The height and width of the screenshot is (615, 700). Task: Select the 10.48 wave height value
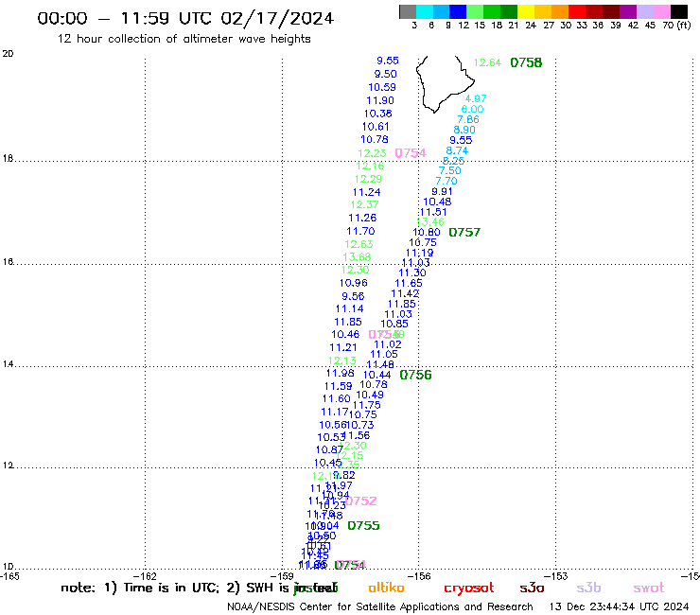click(x=437, y=202)
